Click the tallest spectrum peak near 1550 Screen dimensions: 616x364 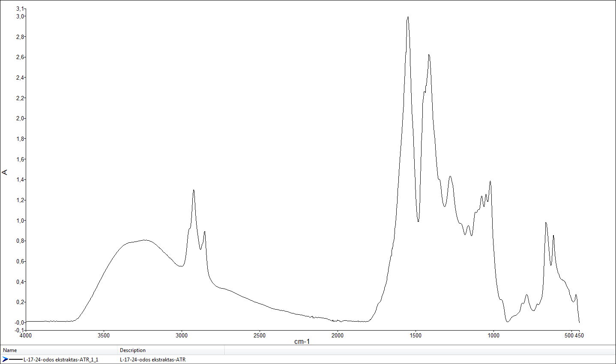[408, 17]
